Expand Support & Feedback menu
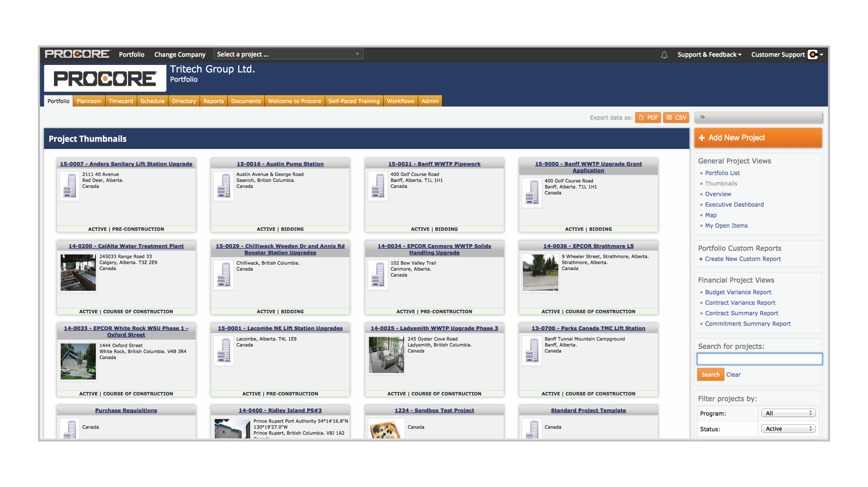868x487 pixels. pyautogui.click(x=709, y=54)
